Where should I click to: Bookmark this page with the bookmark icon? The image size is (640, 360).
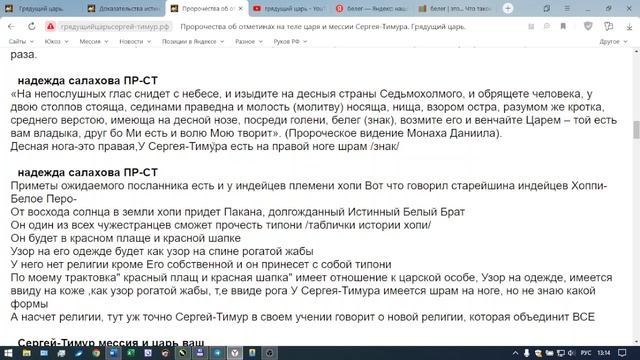[x=563, y=27]
